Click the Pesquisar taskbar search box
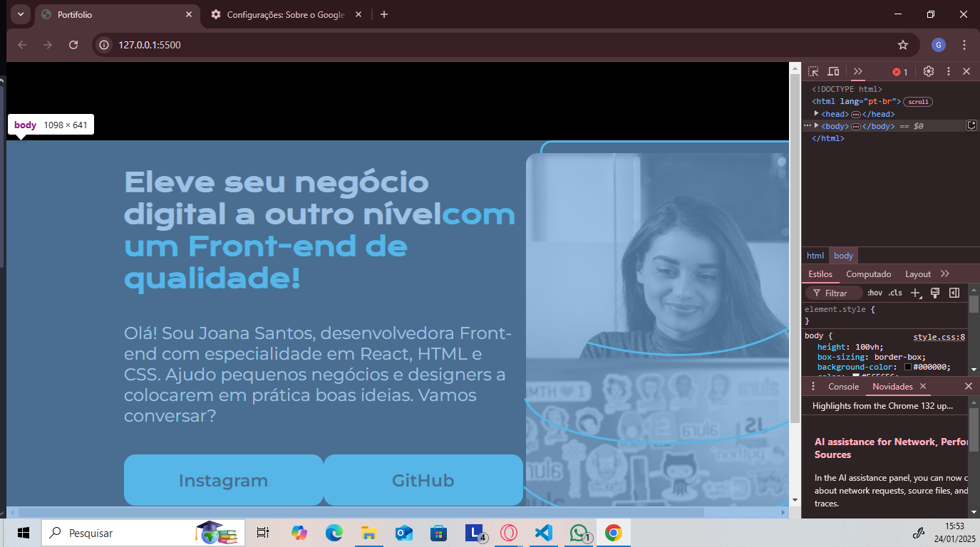 [143, 533]
